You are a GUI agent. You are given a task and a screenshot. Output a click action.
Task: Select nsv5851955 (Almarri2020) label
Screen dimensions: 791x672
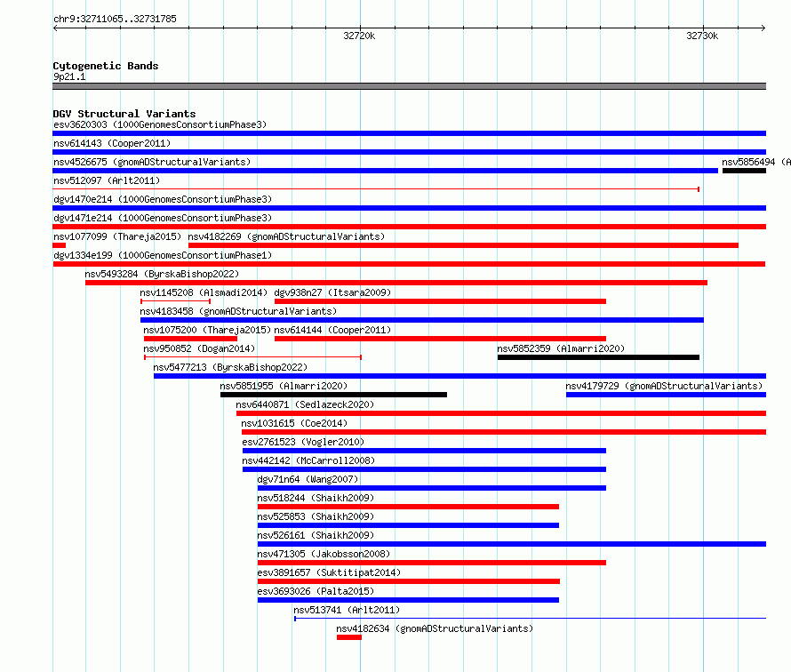pos(284,386)
